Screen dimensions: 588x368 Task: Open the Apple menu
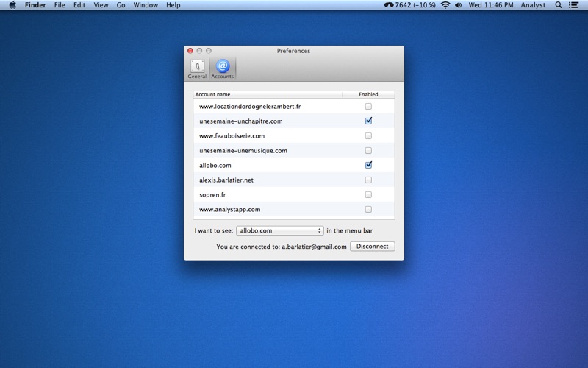tap(12, 5)
